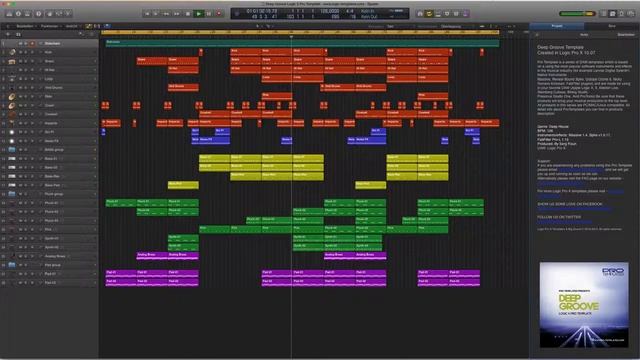Toggle record enable on Sidechain track
Screen dimensions: 640x360
32,43
